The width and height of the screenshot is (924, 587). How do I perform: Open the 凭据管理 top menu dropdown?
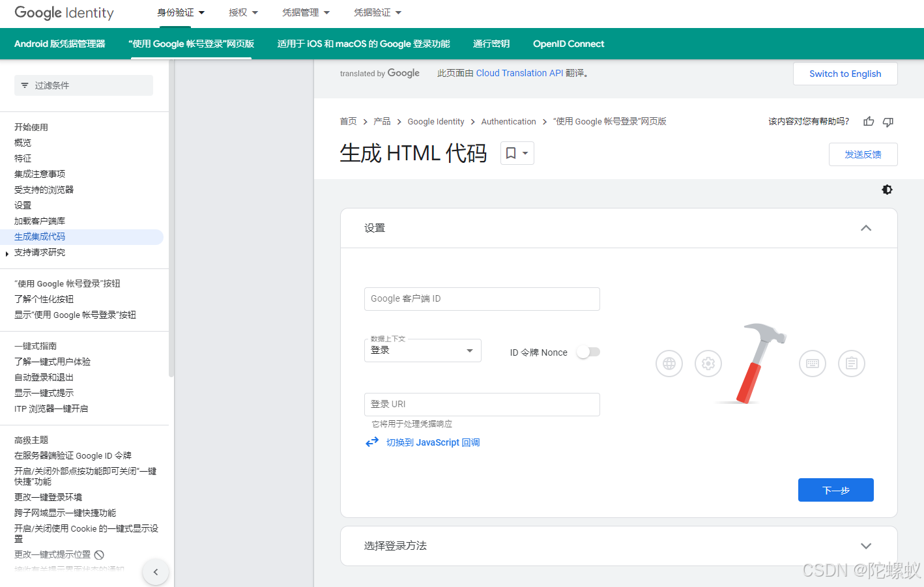tap(306, 12)
